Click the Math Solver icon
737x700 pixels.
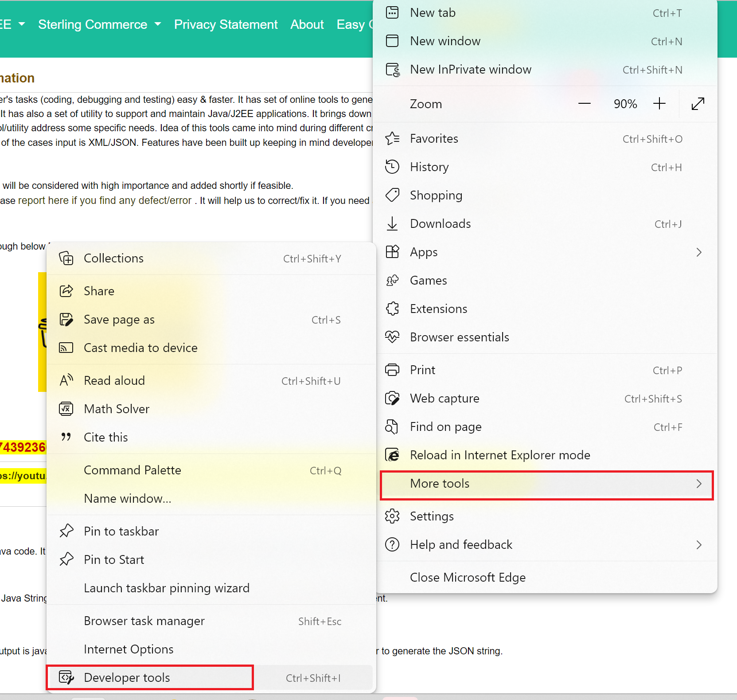[x=66, y=409]
